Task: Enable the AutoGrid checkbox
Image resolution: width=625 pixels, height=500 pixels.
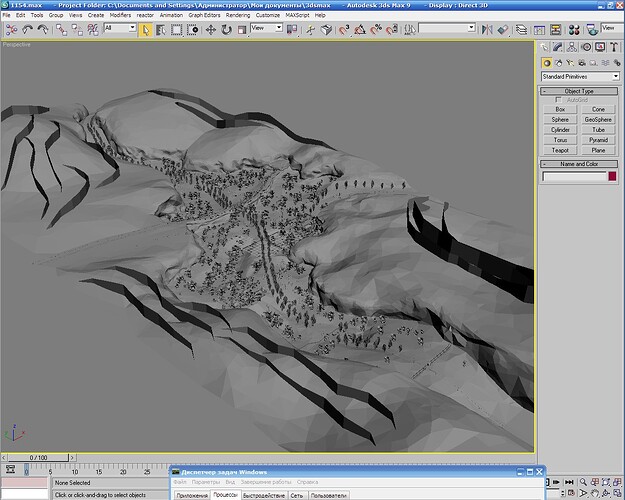Action: tap(559, 100)
